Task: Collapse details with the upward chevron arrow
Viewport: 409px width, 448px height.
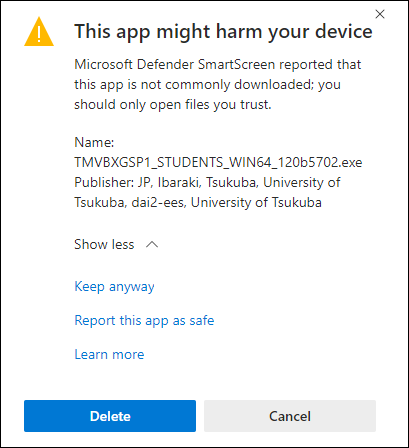Action: pyautogui.click(x=152, y=245)
